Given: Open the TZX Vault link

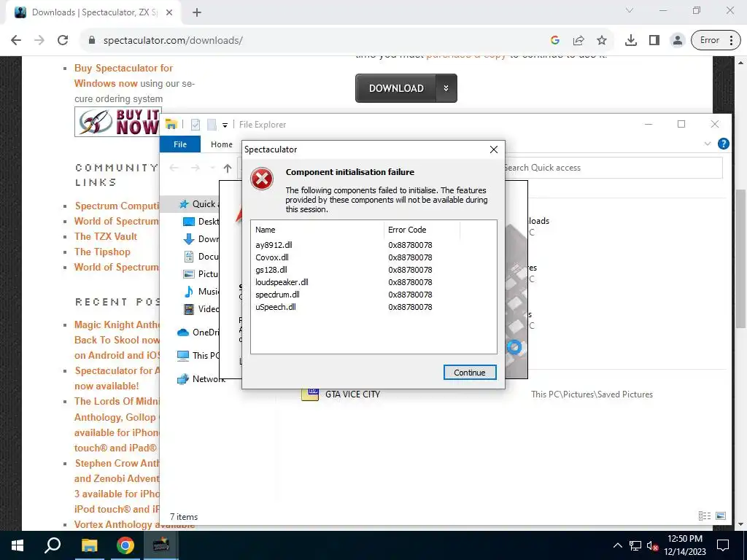Looking at the screenshot, I should point(106,237).
